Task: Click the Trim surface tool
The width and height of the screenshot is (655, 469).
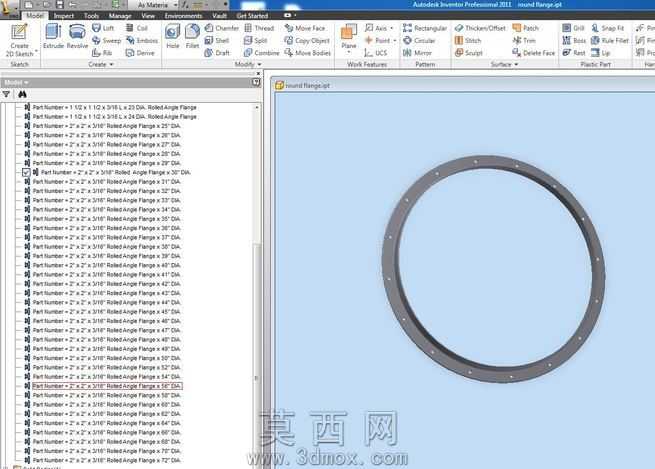Action: pyautogui.click(x=524, y=41)
